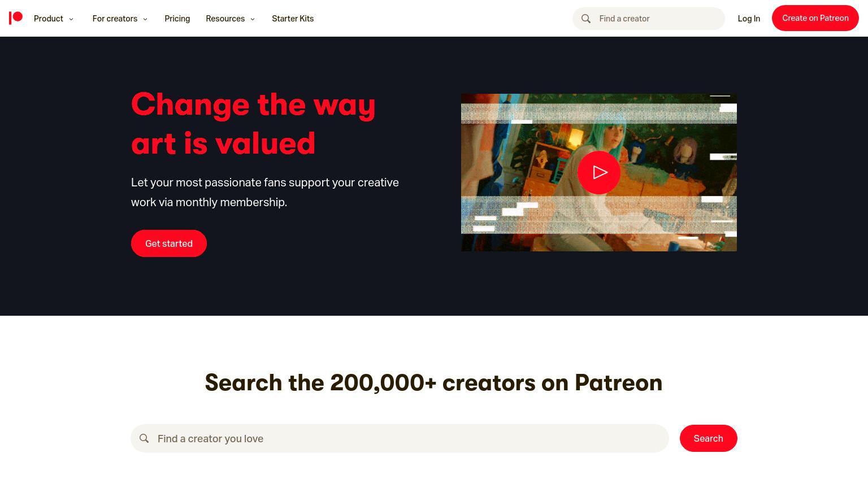The width and height of the screenshot is (868, 488).
Task: Open the Resources menu label
Action: 225,19
